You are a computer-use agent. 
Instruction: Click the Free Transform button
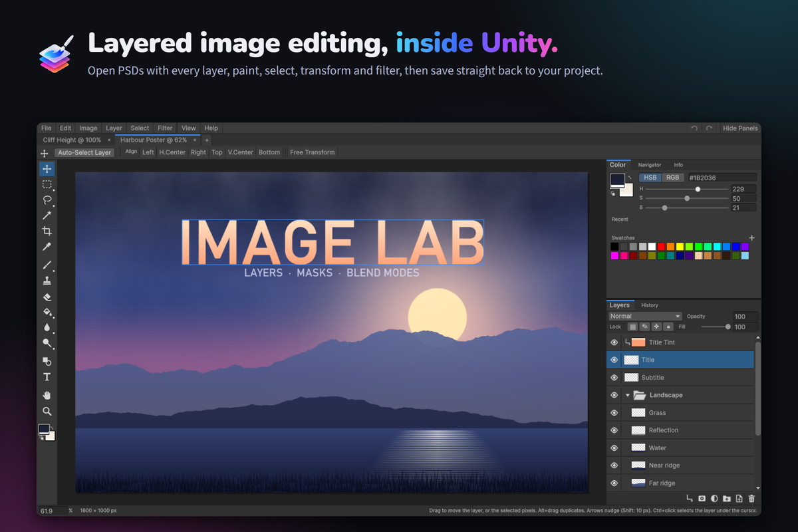pyautogui.click(x=313, y=152)
